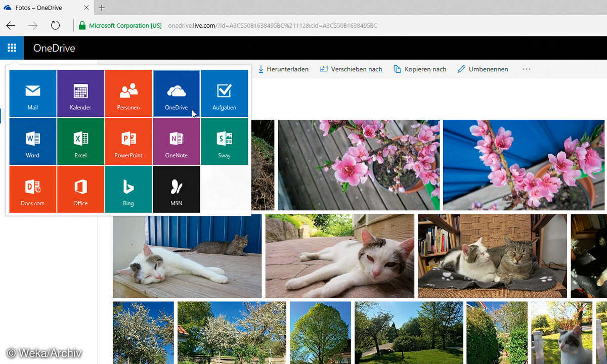This screenshot has height=364, width=607.
Task: Open photo of cat beside white fence
Action: click(561, 333)
